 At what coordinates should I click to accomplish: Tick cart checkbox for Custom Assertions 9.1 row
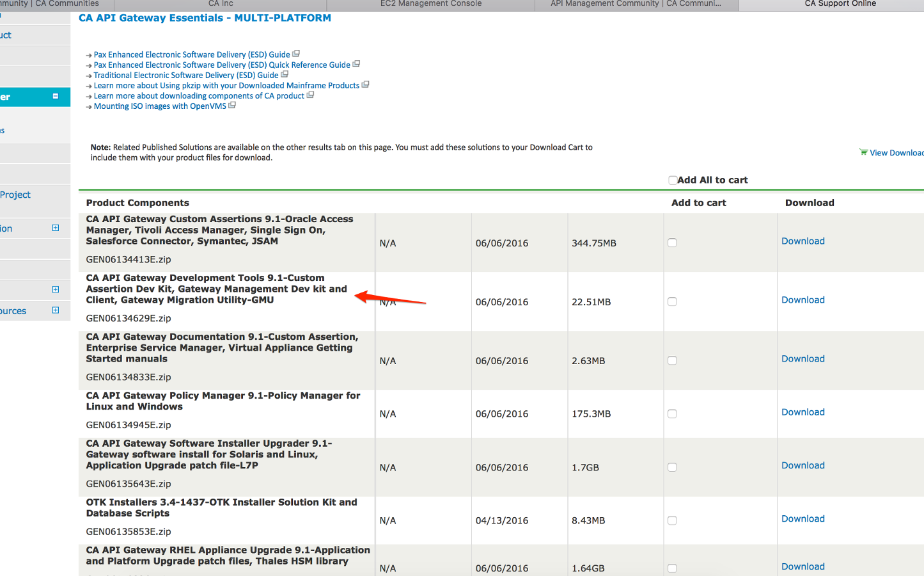pos(672,243)
